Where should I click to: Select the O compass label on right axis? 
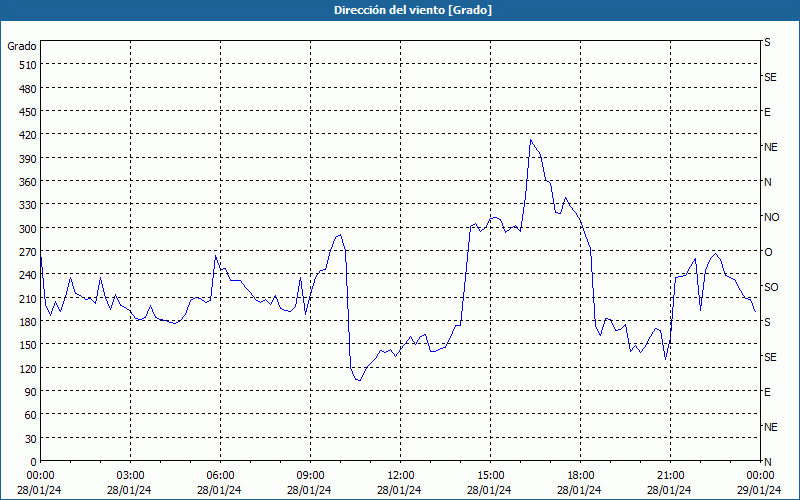tap(768, 252)
